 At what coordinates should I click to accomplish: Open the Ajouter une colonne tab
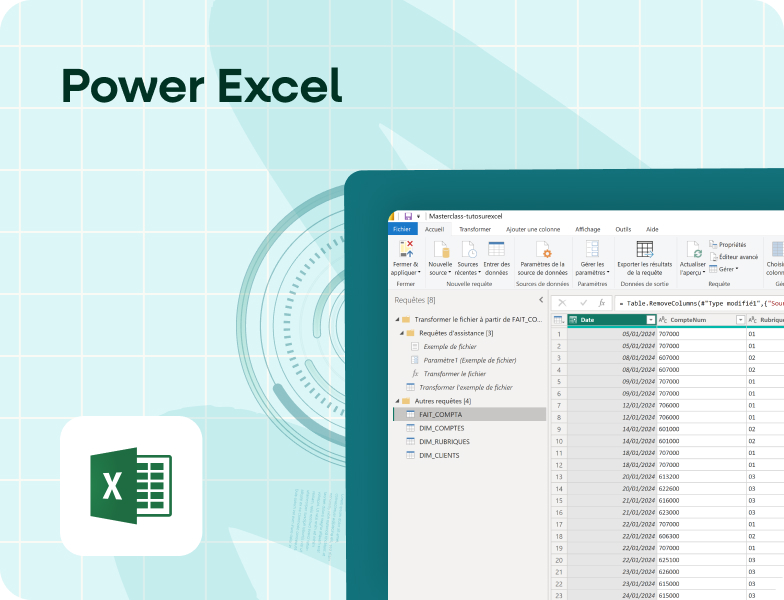533,229
